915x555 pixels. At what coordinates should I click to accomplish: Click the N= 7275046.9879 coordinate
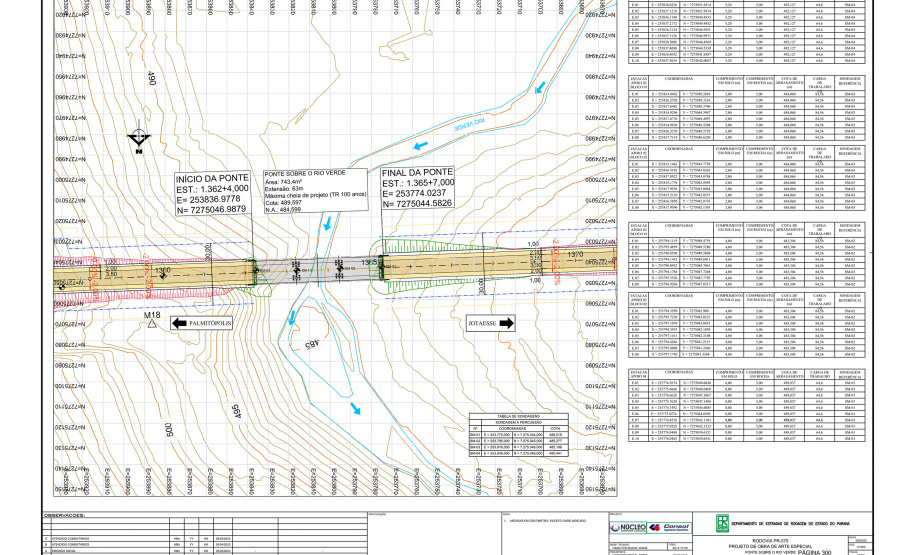pyautogui.click(x=211, y=209)
